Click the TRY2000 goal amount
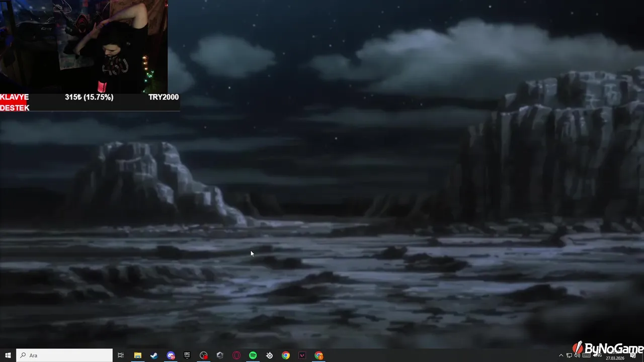The height and width of the screenshot is (362, 644). (x=164, y=97)
